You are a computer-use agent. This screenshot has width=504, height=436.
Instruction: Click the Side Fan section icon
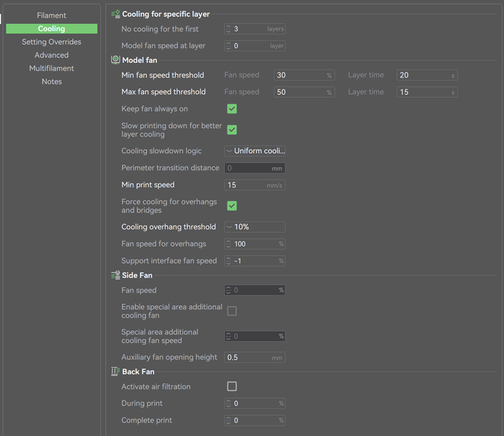[115, 275]
